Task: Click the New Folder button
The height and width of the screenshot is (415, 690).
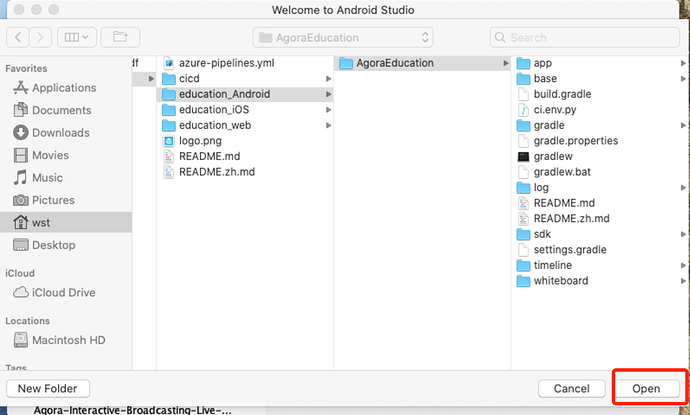Action: (48, 388)
